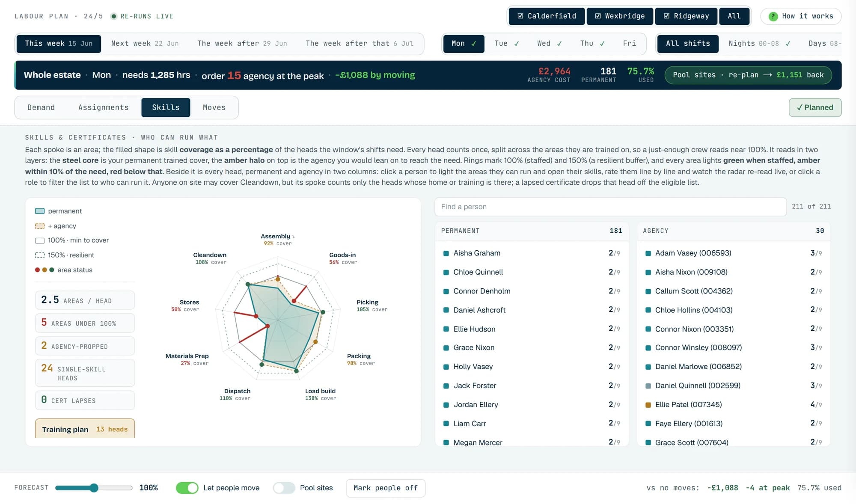Enable the Pool sites switch
This screenshot has height=504, width=856.
[284, 488]
